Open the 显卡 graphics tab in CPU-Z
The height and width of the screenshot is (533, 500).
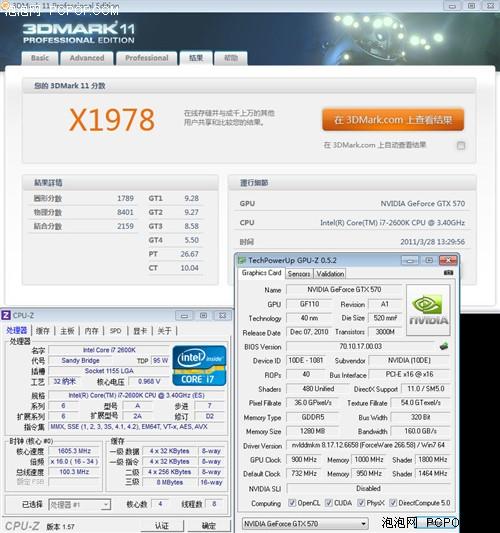tap(140, 330)
